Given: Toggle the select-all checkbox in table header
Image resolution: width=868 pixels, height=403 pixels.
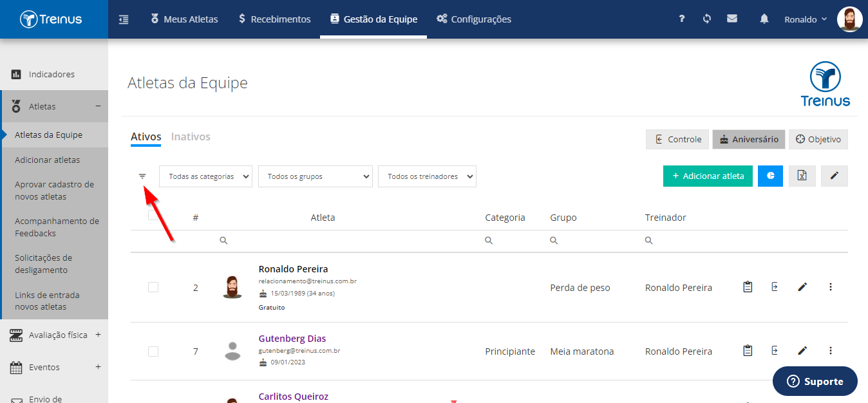Looking at the screenshot, I should click(153, 216).
